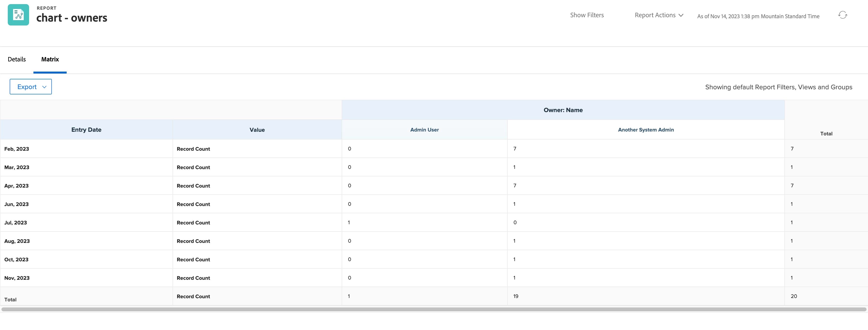Switch to the Details tab
Viewport: 868px width, 330px height.
pos(16,59)
